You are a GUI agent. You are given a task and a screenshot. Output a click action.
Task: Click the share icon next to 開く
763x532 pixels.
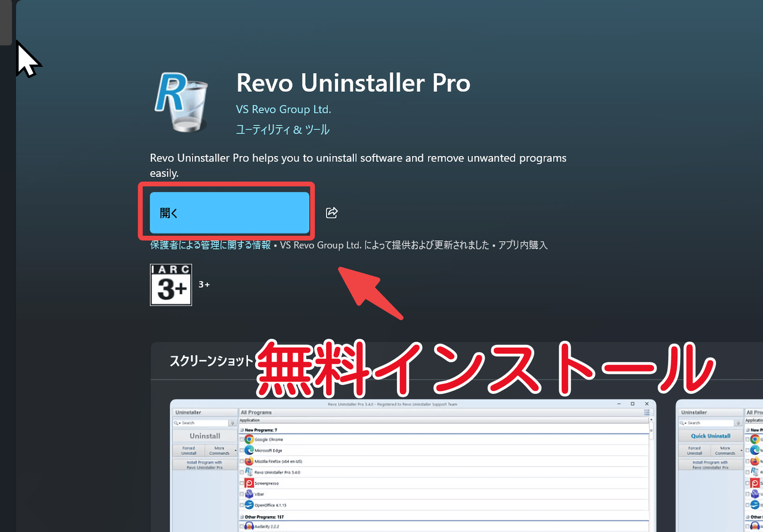click(332, 213)
